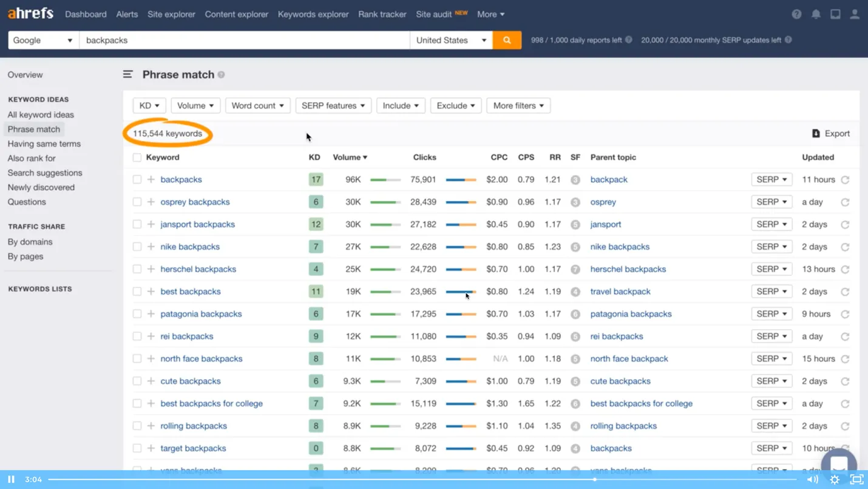Select all keywords with header checkbox
Viewport: 868px width, 489px height.
(x=137, y=157)
